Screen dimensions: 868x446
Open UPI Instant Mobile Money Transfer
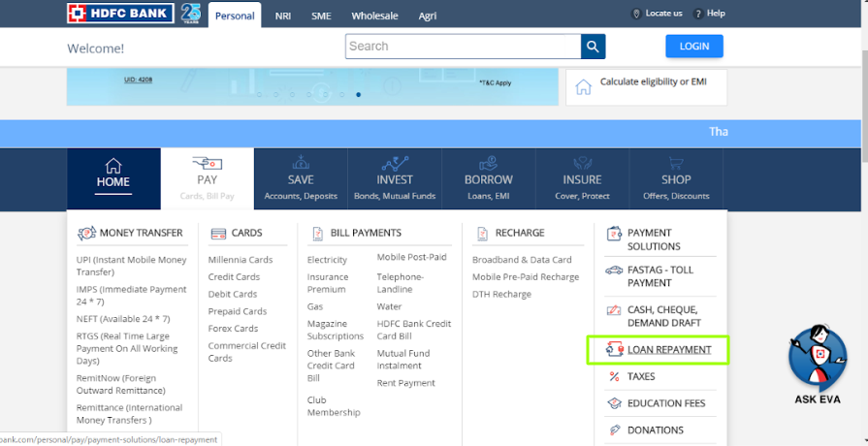131,267
